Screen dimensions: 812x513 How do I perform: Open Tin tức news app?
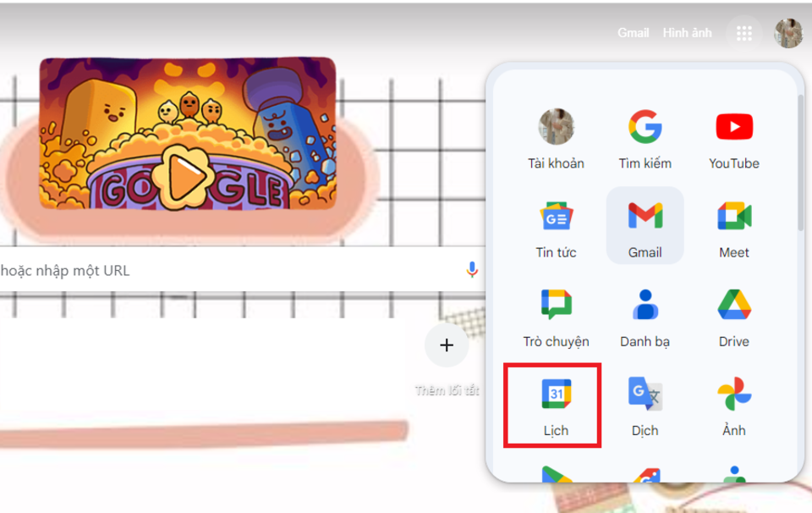point(556,225)
